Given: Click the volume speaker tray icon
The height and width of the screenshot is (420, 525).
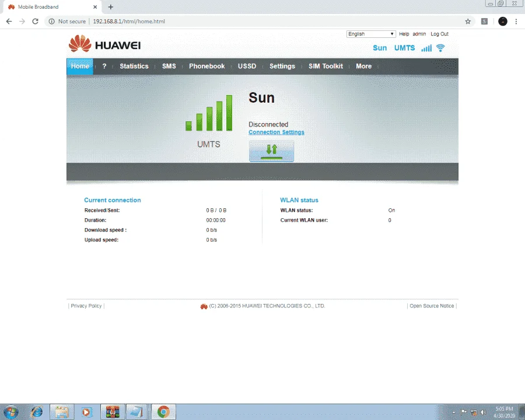Looking at the screenshot, I should 483,412.
